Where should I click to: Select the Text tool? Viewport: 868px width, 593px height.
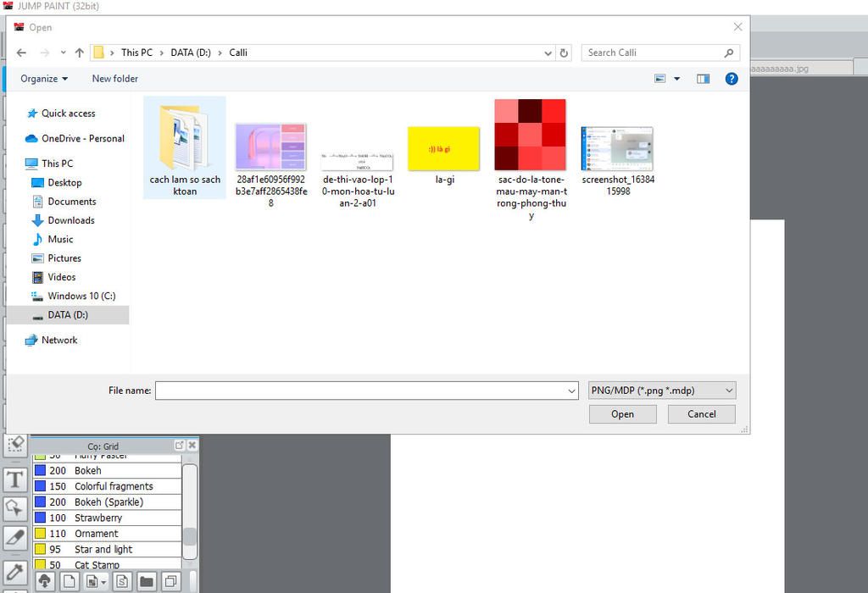tap(14, 479)
